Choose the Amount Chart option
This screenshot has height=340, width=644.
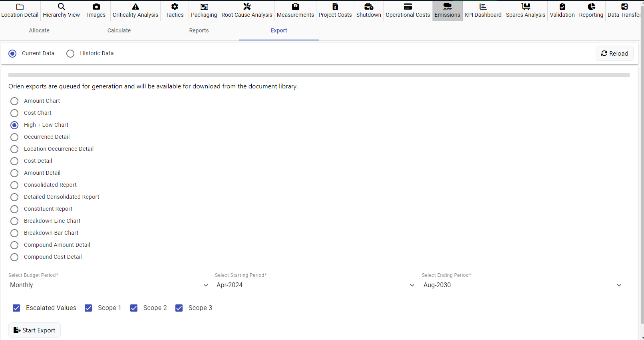pos(14,101)
